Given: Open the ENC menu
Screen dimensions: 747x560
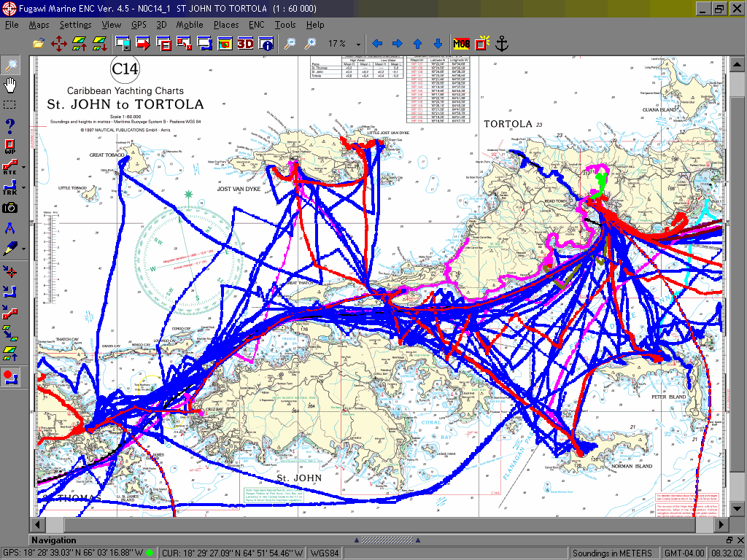Looking at the screenshot, I should (256, 25).
